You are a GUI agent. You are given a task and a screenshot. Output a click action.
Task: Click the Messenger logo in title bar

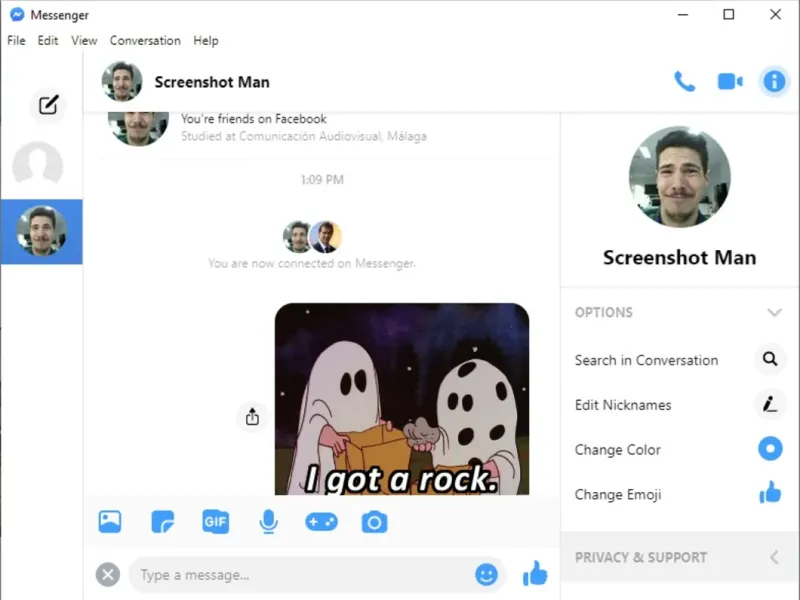pos(17,15)
